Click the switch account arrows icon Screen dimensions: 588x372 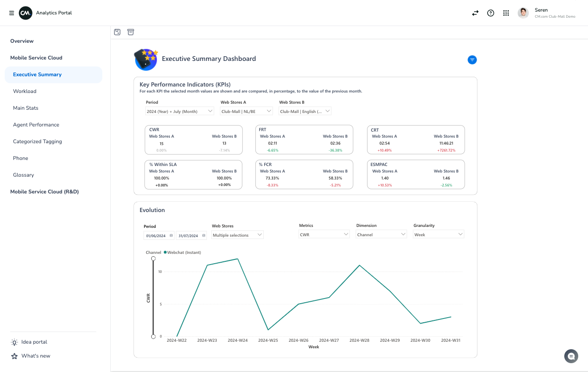[x=475, y=13]
